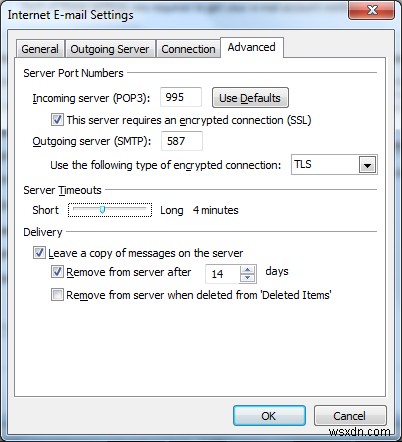Open the TLS encryption type dropdown arrow
The image size is (402, 442).
pos(367,165)
